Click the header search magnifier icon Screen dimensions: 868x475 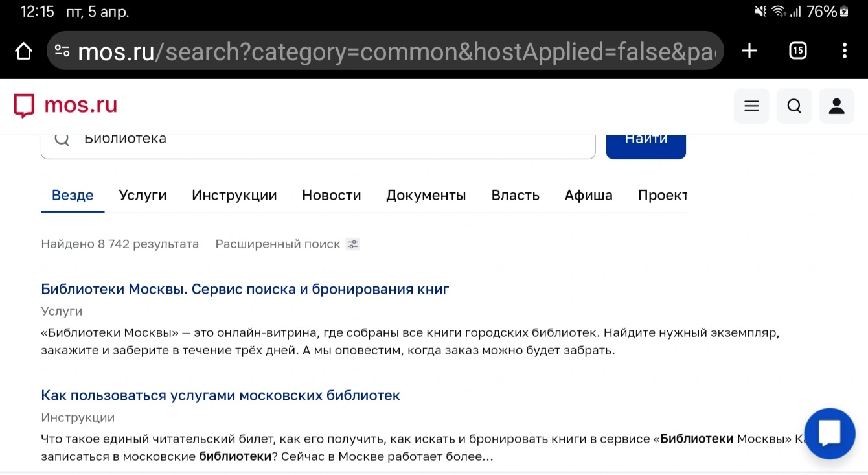click(794, 106)
